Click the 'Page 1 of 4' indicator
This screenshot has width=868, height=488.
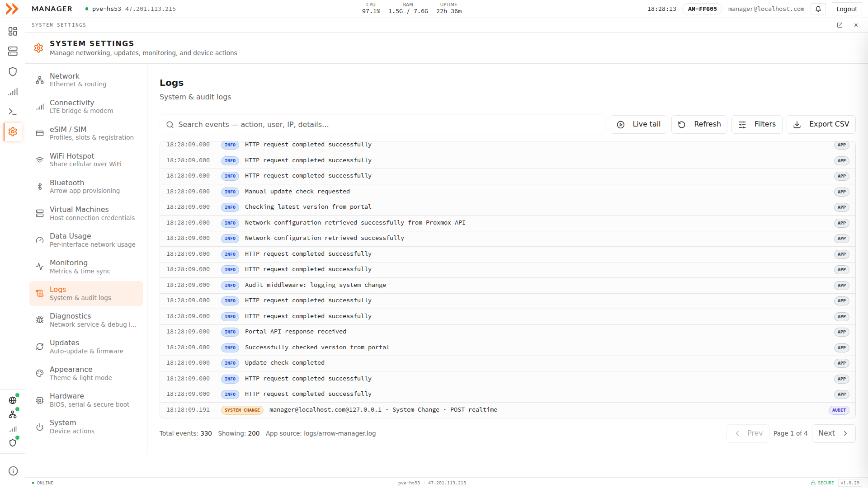tap(790, 433)
